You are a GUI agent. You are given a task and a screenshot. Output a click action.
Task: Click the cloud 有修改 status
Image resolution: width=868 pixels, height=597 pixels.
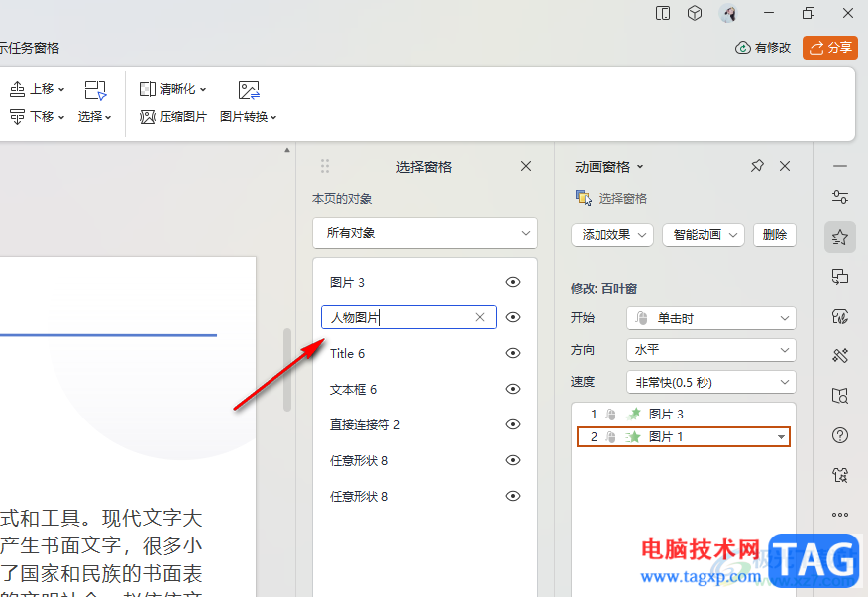pyautogui.click(x=763, y=48)
